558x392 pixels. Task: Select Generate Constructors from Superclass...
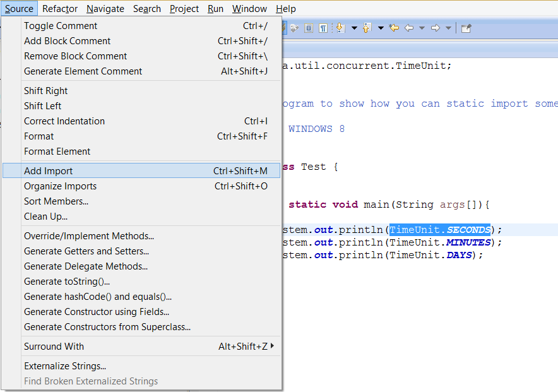[x=141, y=326]
